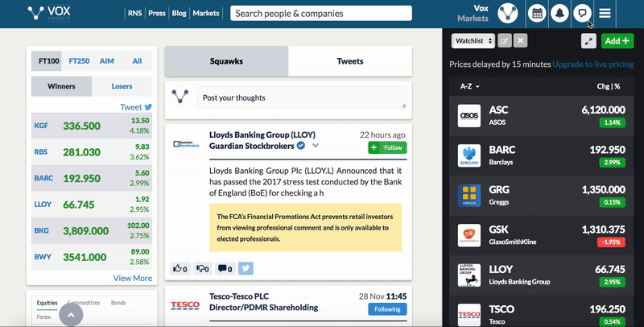Open the chat messages icon
Screen dimensions: 644x327
[581, 14]
